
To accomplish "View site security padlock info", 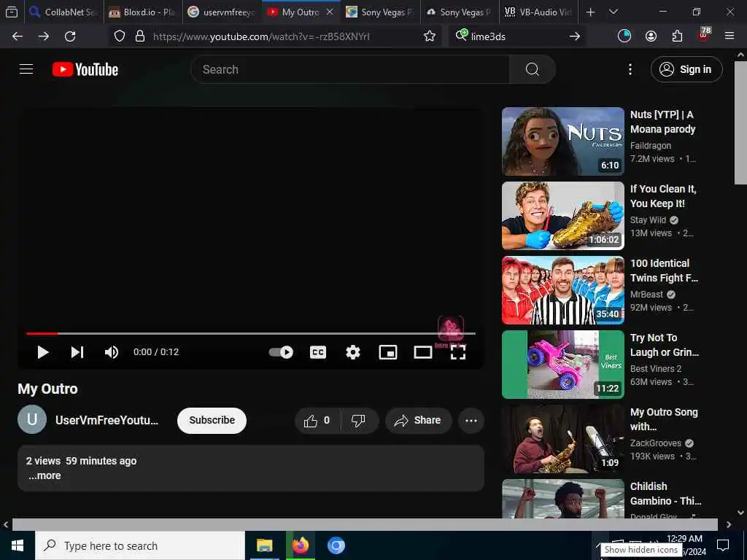I will click(x=140, y=36).
